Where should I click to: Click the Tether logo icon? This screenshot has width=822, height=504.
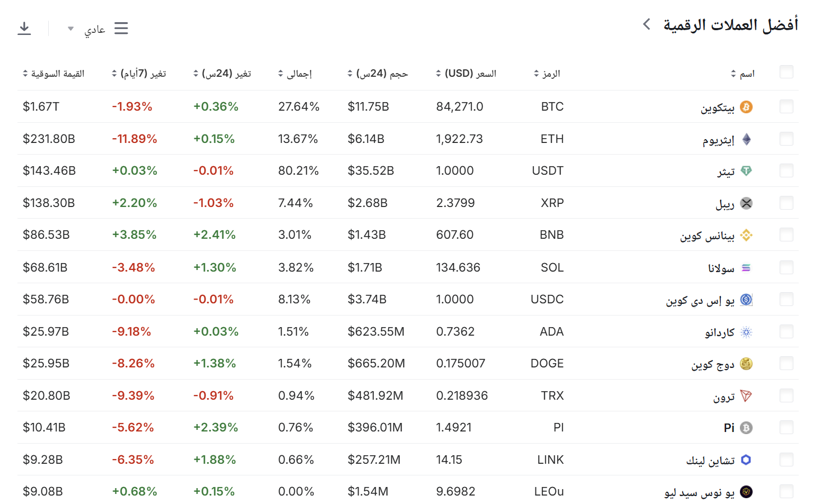(746, 171)
